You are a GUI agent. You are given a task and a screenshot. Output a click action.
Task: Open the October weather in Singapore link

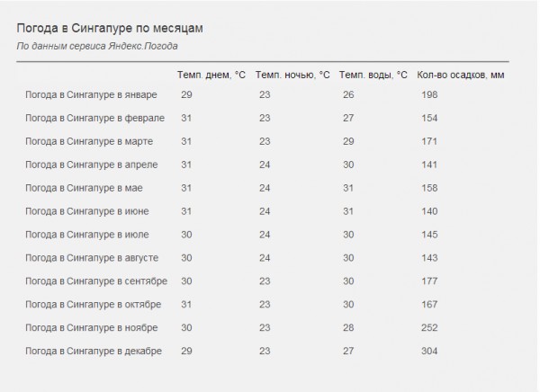(x=93, y=305)
